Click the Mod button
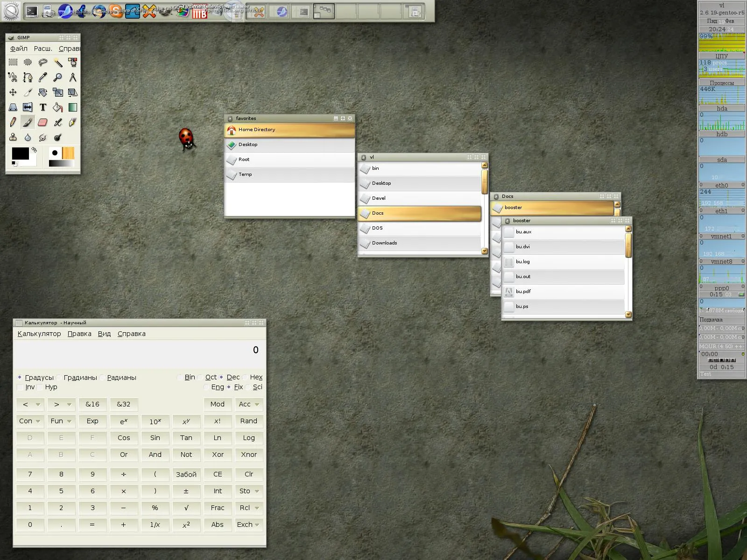Screen dimensions: 747x560 click(x=218, y=404)
